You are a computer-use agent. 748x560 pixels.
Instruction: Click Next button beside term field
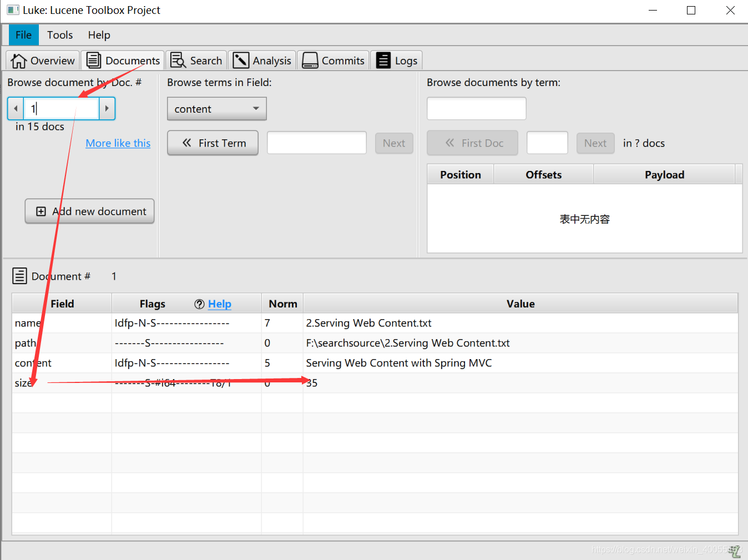(394, 143)
